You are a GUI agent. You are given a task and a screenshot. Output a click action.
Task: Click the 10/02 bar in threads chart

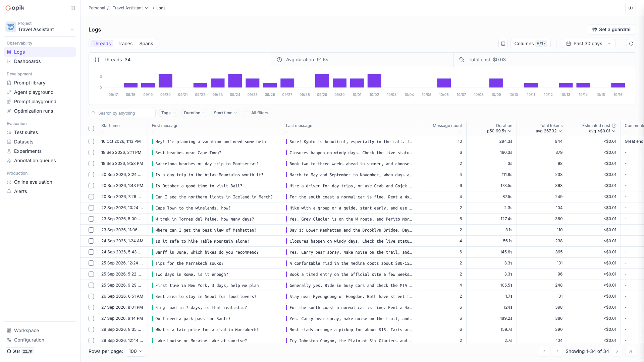[x=374, y=81]
